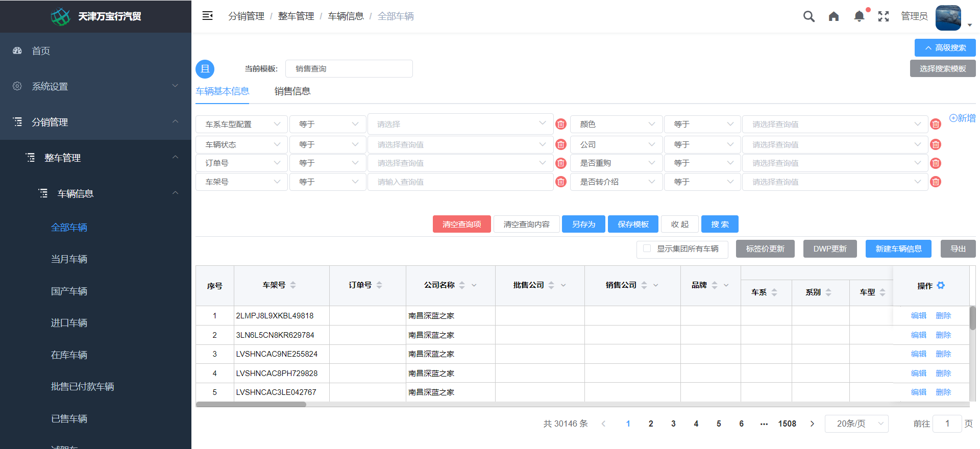Go to page 1508
Screen dimensions: 980x449
787,423
